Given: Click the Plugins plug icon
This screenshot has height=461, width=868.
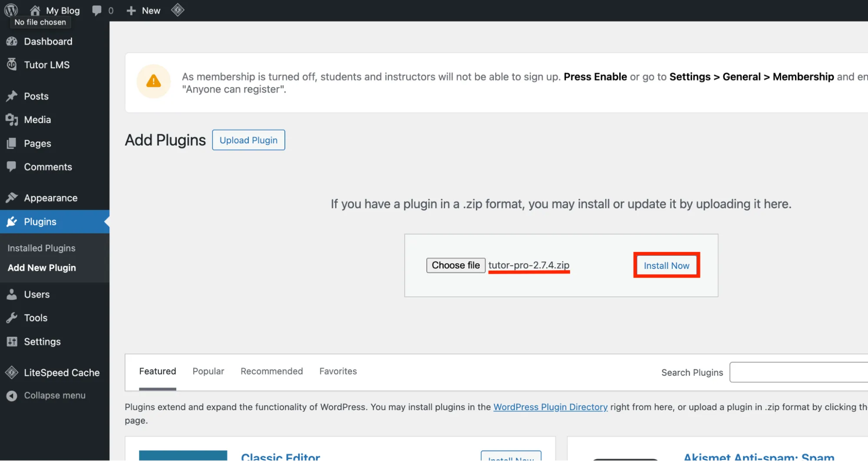Looking at the screenshot, I should pyautogui.click(x=12, y=222).
